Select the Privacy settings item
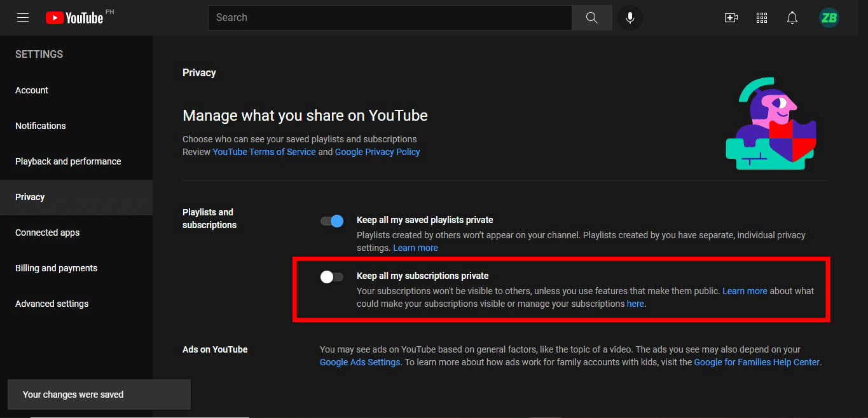Viewport: 868px width, 418px height. click(x=76, y=197)
